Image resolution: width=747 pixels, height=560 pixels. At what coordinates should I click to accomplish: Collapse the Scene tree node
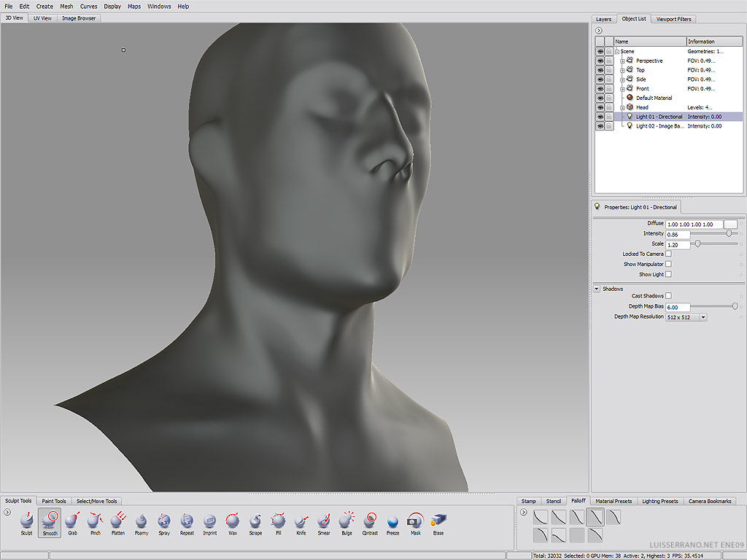(x=617, y=52)
